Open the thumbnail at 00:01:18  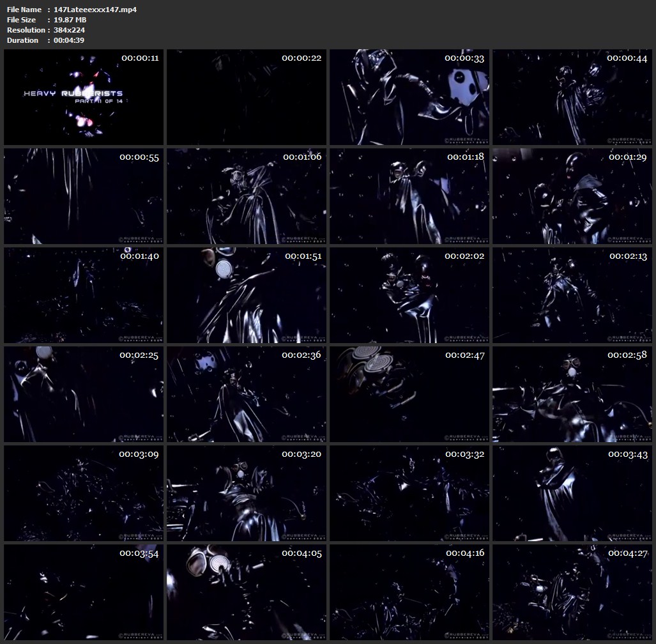[409, 196]
